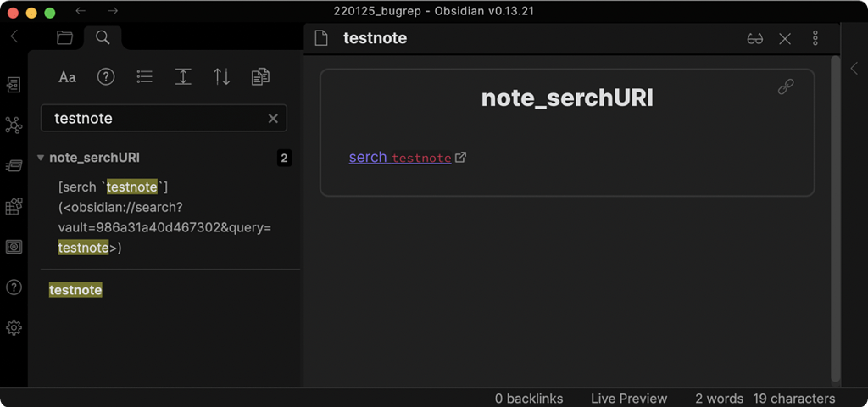Open more options for testnote pane

coord(815,38)
